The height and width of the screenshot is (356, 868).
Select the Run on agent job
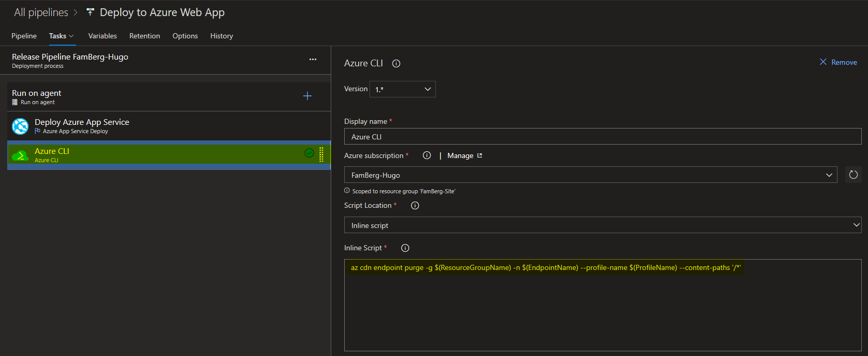pyautogui.click(x=169, y=96)
